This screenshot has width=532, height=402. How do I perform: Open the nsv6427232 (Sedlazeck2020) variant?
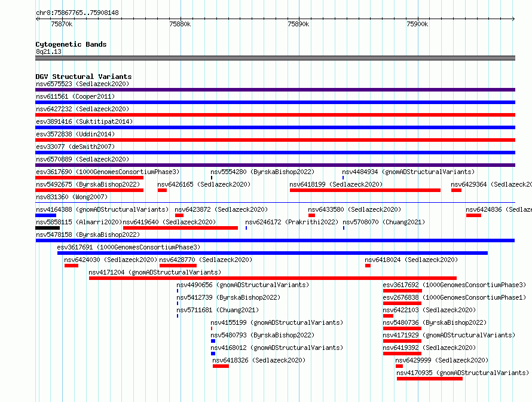pyautogui.click(x=82, y=109)
